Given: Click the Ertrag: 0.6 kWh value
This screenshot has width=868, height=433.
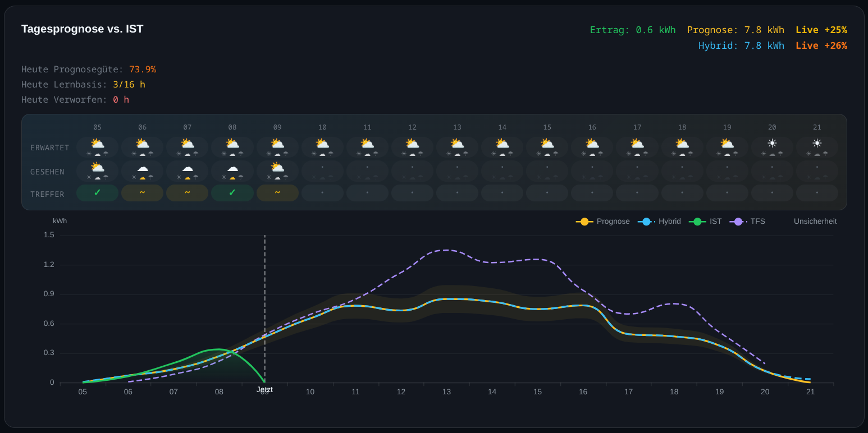Looking at the screenshot, I should coord(633,30).
